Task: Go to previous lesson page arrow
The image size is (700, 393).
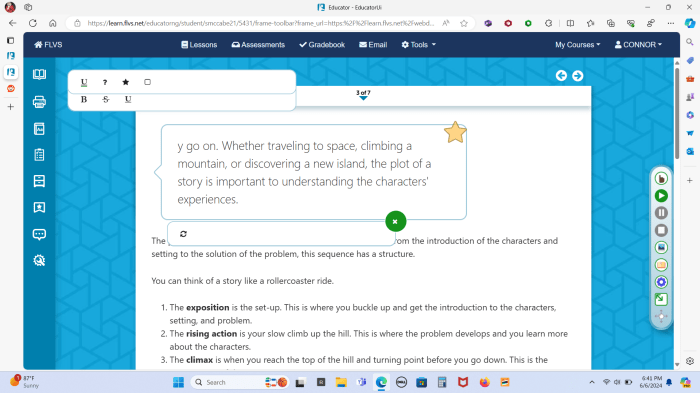Action: point(561,76)
